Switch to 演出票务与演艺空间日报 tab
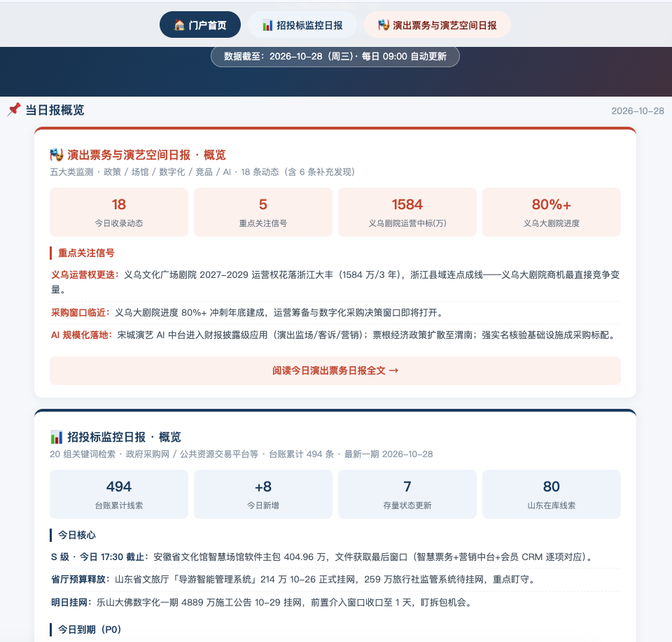The width and height of the screenshot is (672, 642). (x=437, y=25)
